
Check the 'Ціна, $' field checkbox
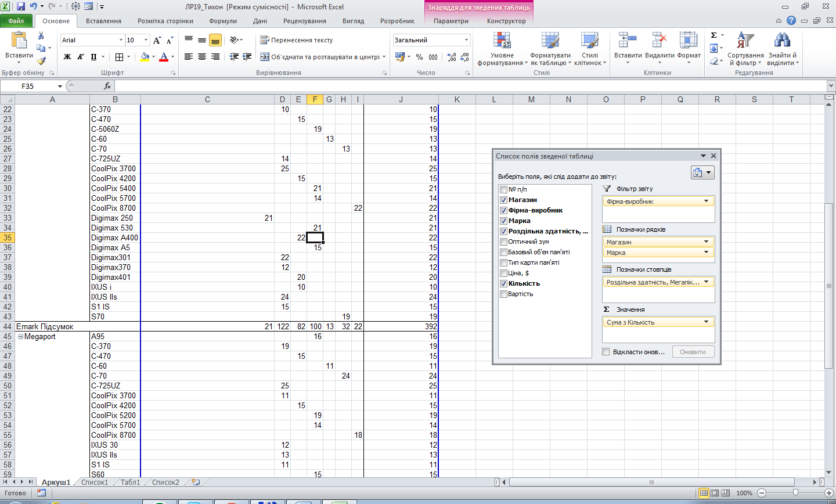tap(503, 273)
